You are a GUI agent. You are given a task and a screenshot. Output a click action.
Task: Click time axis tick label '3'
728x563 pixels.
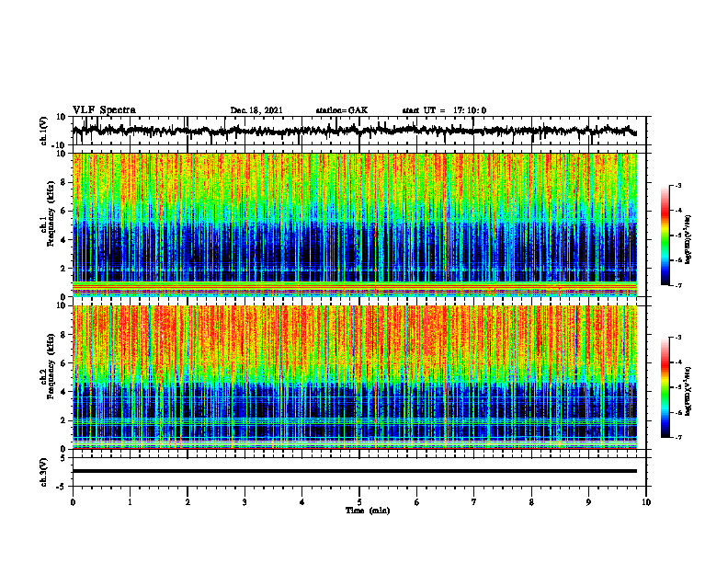(245, 502)
